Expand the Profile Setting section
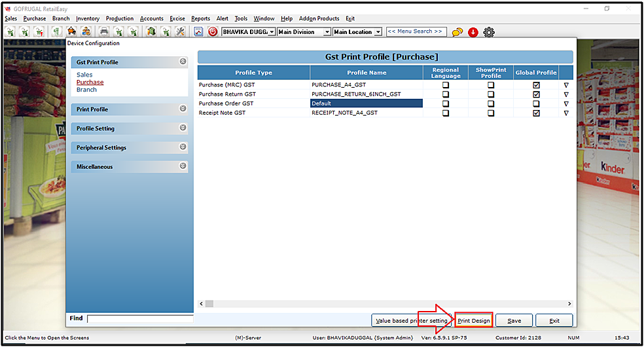 point(183,128)
